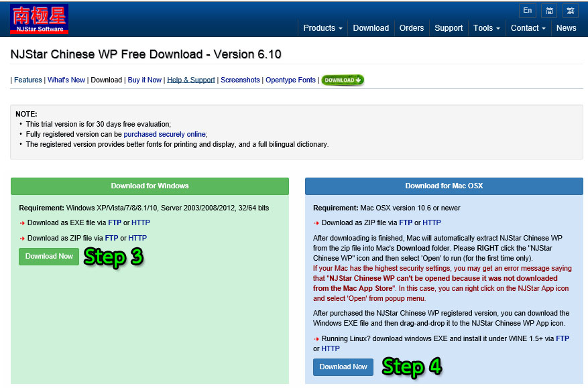The width and height of the screenshot is (588, 388).
Task: Click the text 'This trial version is for 30 days free evaluation'
Action: [x=97, y=124]
